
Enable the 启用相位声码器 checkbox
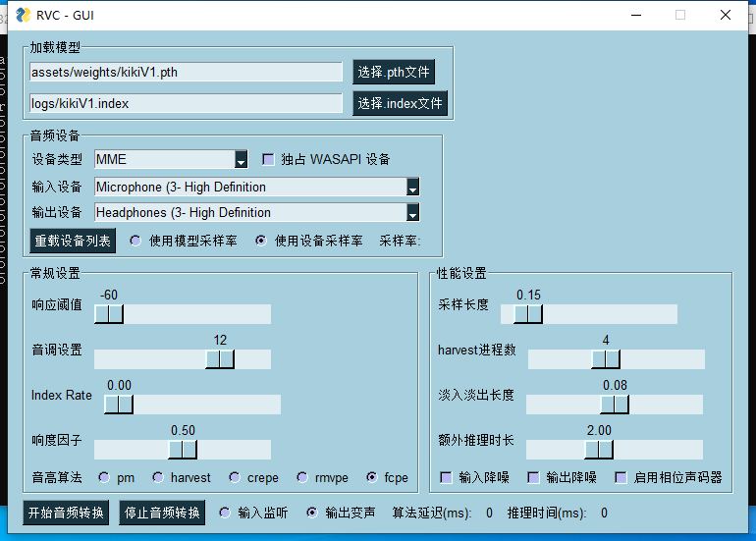tap(621, 477)
